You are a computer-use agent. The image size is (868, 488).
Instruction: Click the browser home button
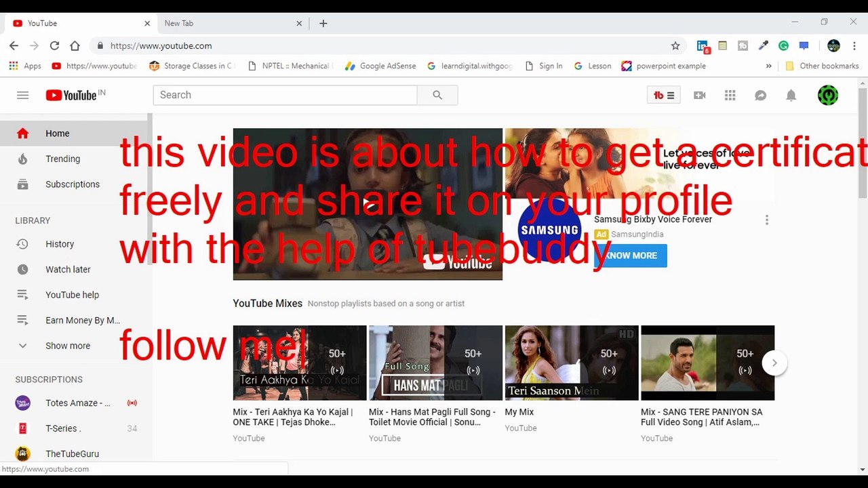(x=75, y=45)
